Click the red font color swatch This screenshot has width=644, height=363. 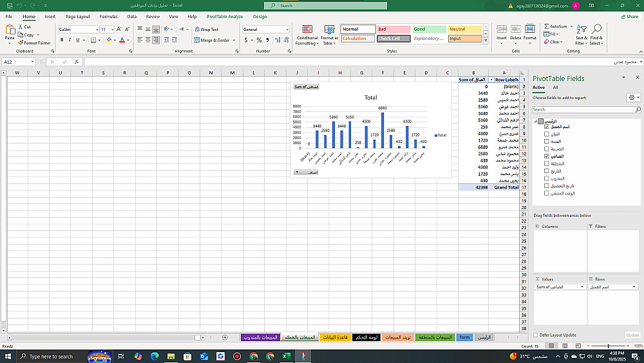pos(122,40)
